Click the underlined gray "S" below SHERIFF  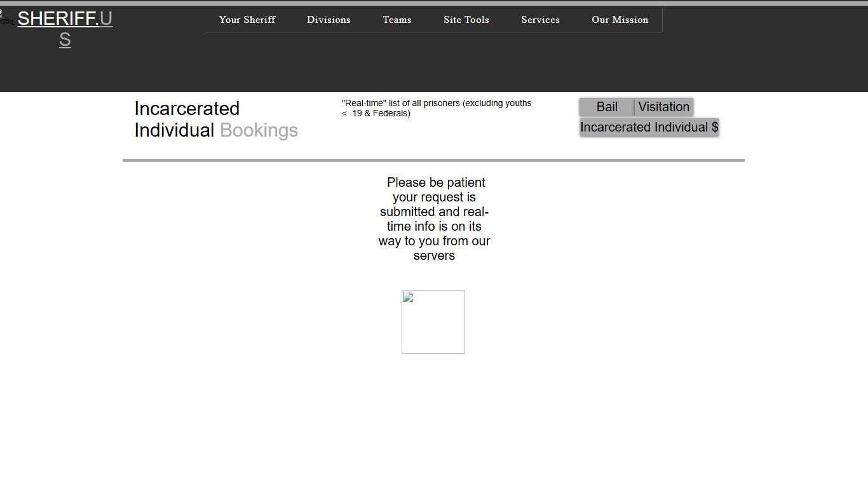click(x=65, y=39)
